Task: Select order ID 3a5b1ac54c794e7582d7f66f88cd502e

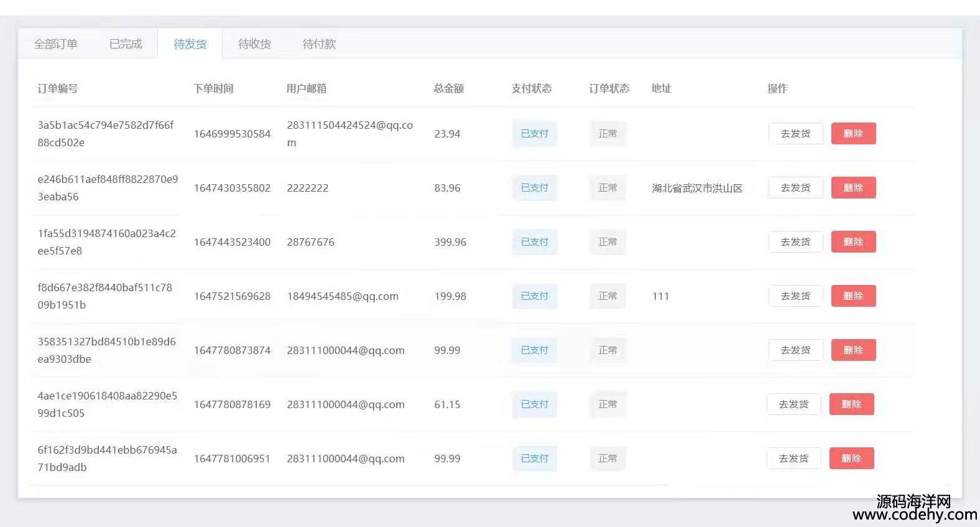Action: pos(106,134)
